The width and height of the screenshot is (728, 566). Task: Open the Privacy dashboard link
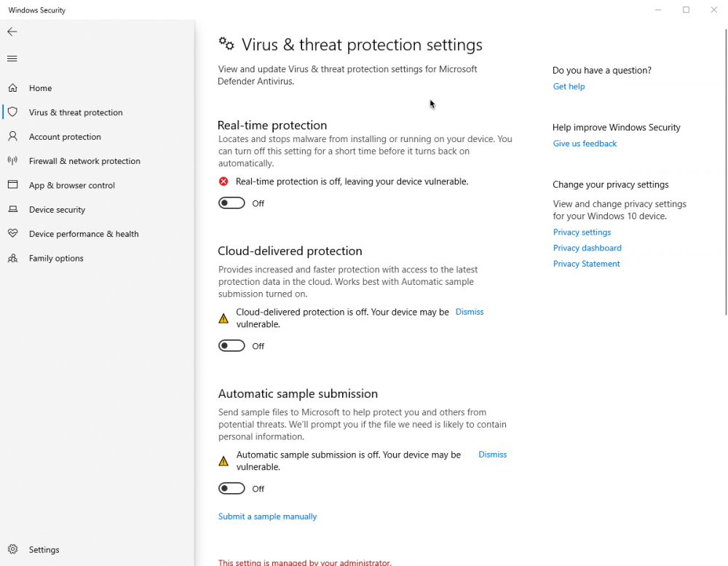[587, 248]
